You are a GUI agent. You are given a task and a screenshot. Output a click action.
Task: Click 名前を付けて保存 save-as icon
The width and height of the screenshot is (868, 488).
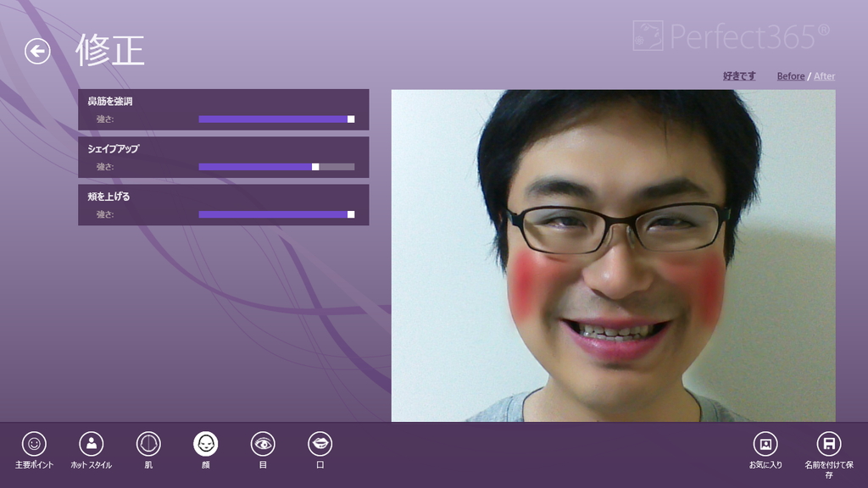(829, 444)
